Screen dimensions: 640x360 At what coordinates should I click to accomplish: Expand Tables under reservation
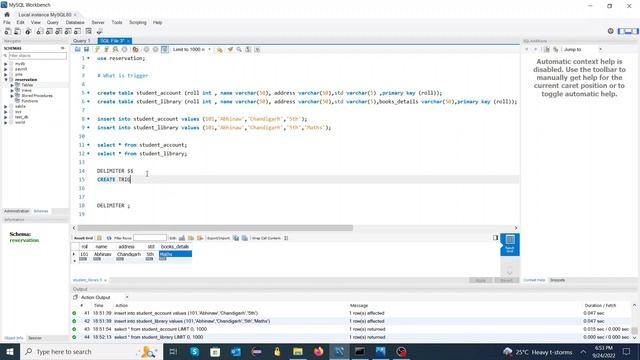(x=12, y=85)
